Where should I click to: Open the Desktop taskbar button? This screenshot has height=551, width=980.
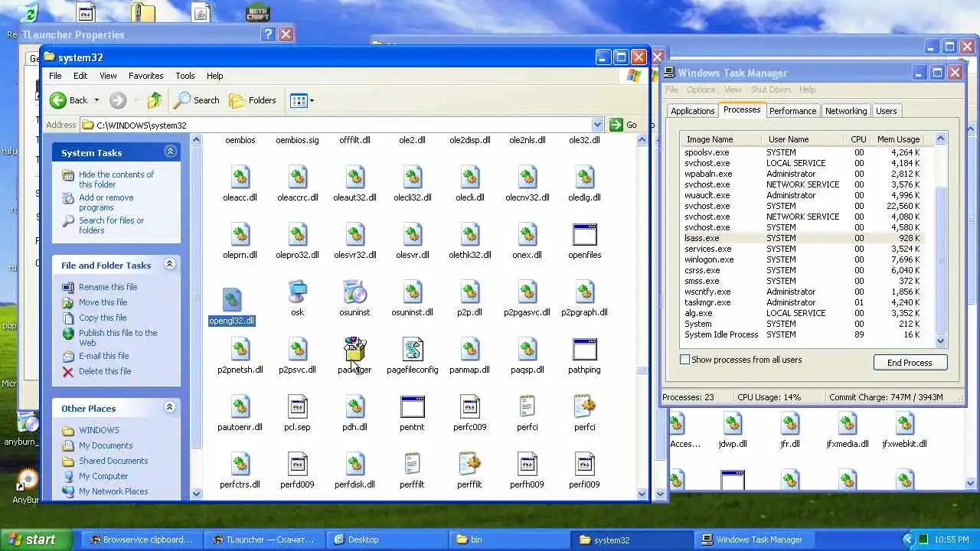[385, 540]
